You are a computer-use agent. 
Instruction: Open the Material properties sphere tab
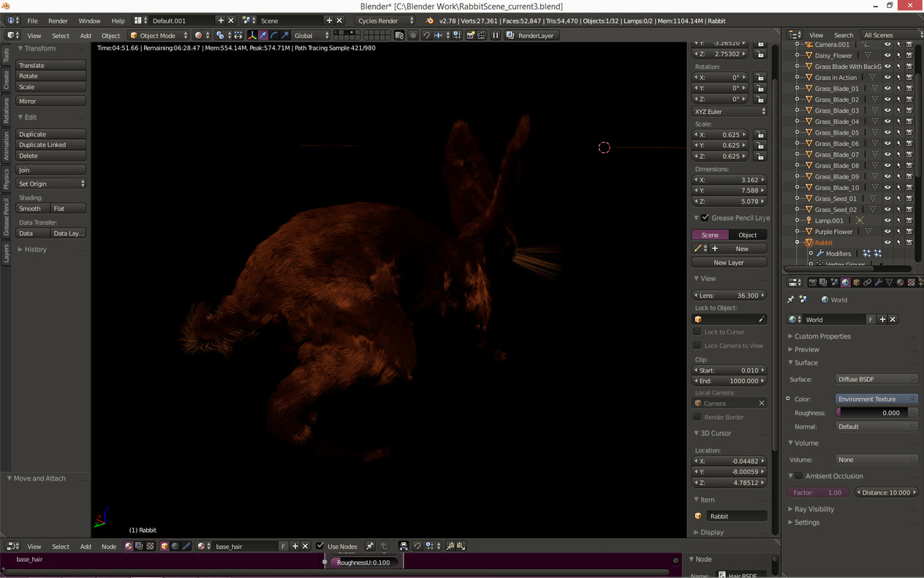(x=900, y=282)
